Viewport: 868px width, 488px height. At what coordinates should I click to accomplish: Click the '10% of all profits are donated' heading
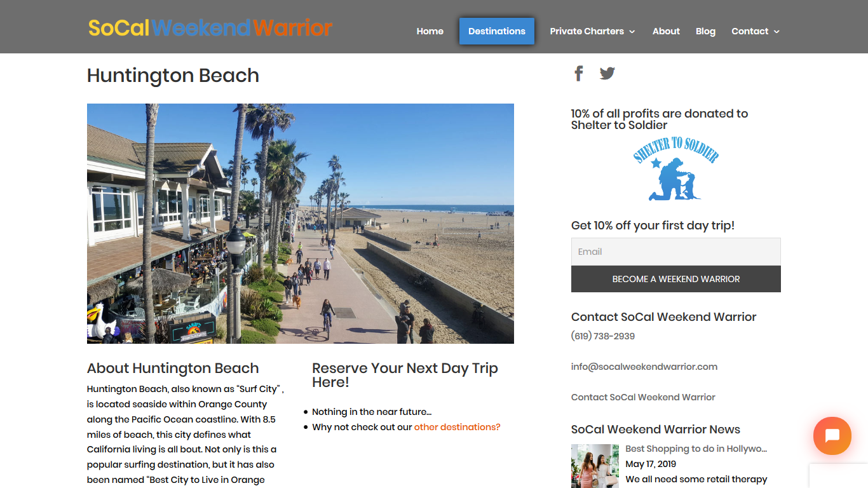(660, 119)
